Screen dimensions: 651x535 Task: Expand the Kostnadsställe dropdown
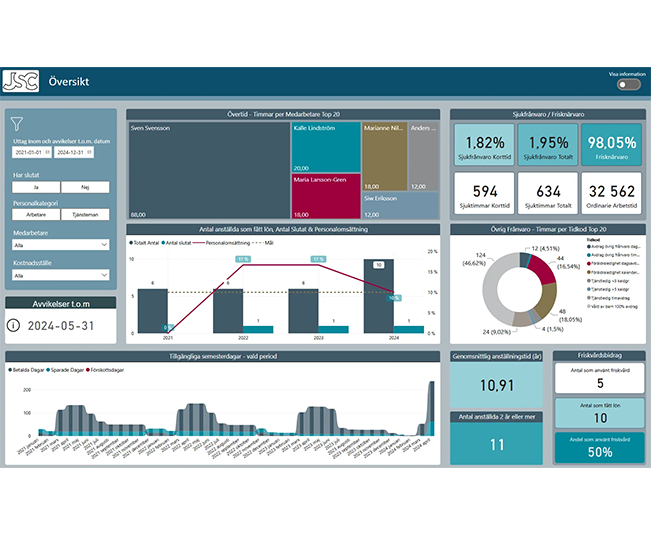point(61,275)
